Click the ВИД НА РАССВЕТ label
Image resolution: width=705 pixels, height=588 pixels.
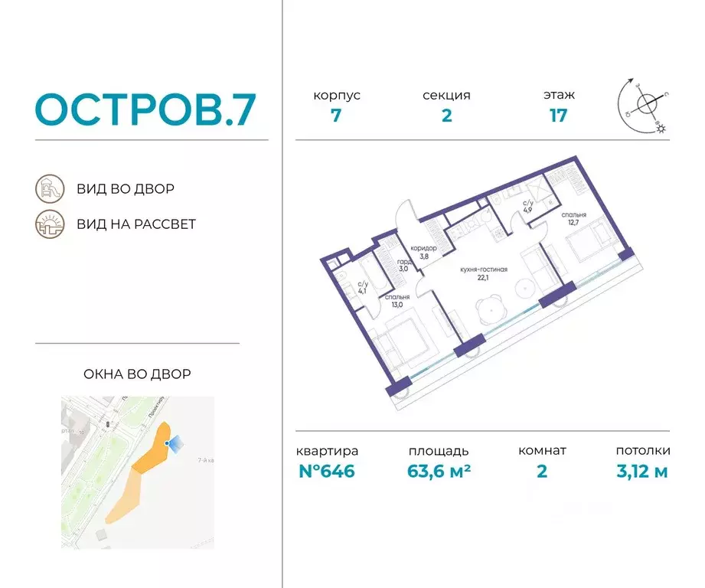(x=136, y=224)
